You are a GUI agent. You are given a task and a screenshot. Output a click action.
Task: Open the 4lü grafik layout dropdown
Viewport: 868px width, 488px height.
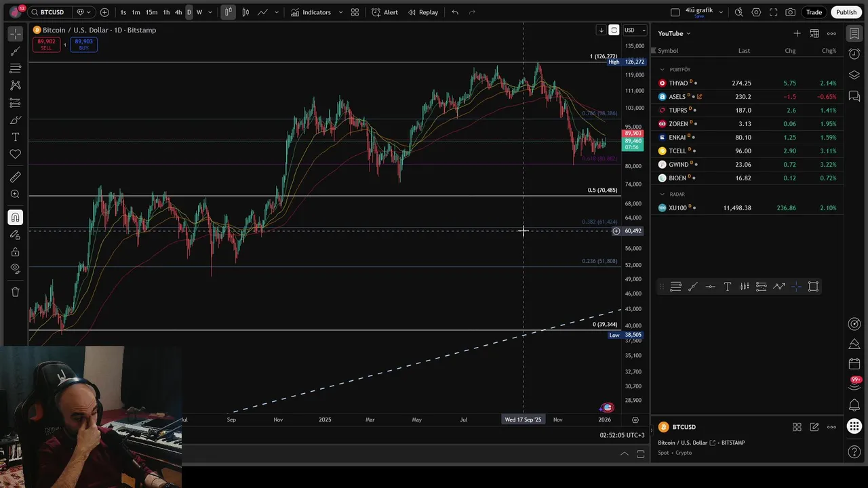721,12
